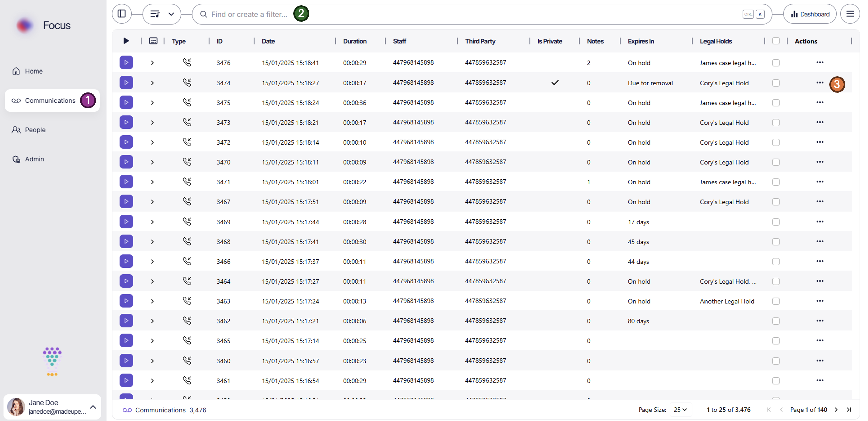Click the play-all icon in table header

[126, 41]
